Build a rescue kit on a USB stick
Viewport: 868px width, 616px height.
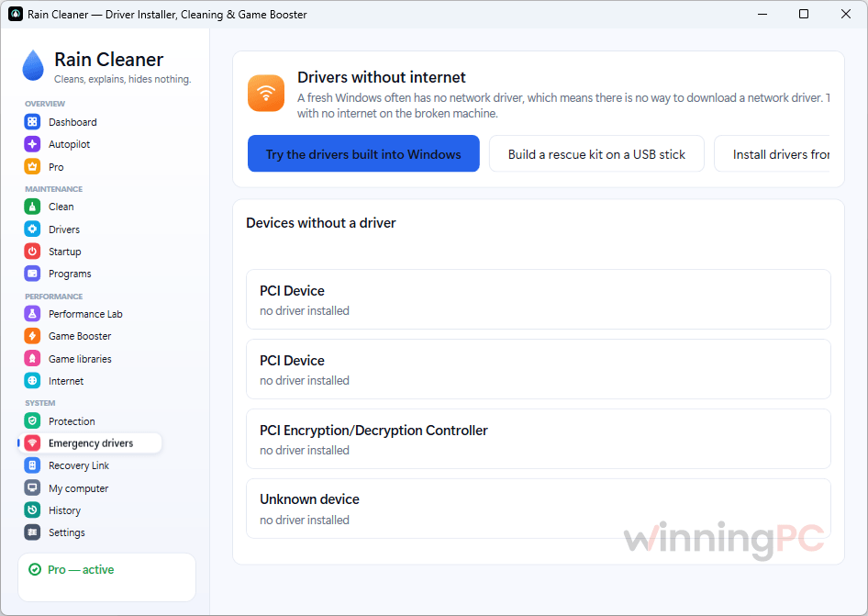pyautogui.click(x=596, y=154)
